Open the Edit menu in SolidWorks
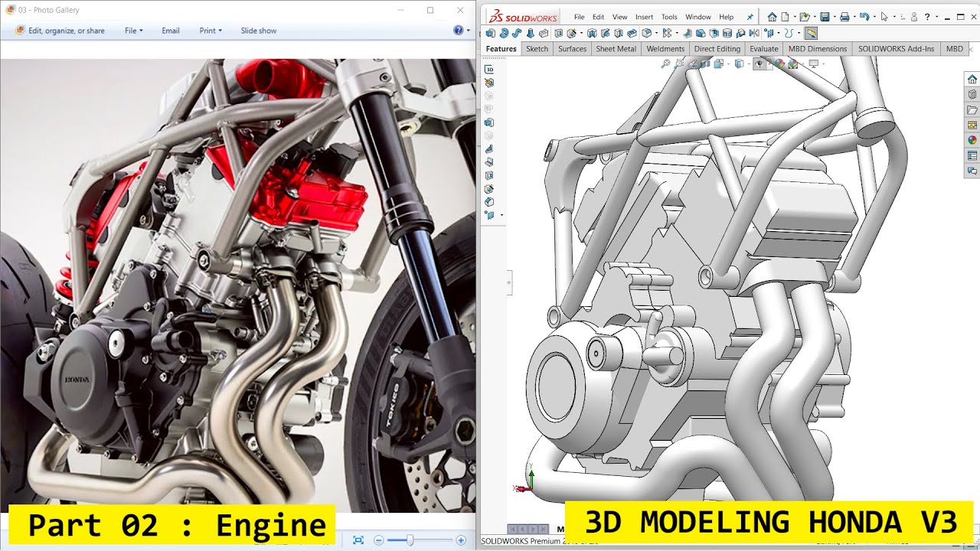This screenshot has height=551, width=980. click(x=598, y=17)
